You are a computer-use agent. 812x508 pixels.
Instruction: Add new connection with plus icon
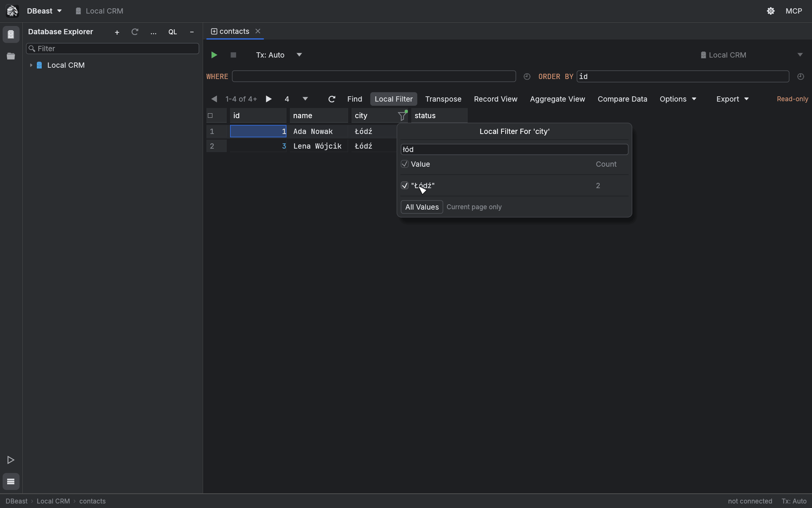point(117,32)
